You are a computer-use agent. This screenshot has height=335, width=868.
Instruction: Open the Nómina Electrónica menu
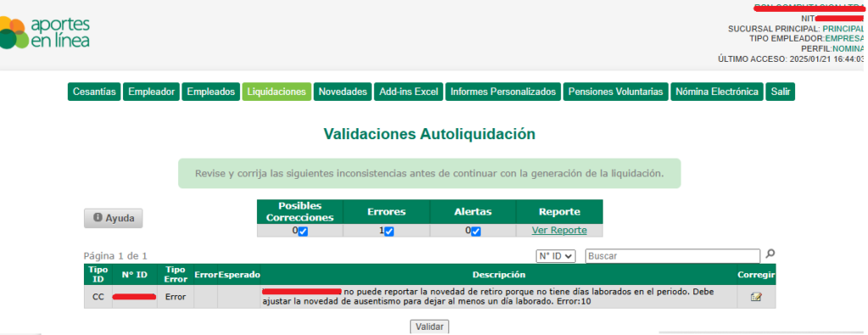[717, 92]
